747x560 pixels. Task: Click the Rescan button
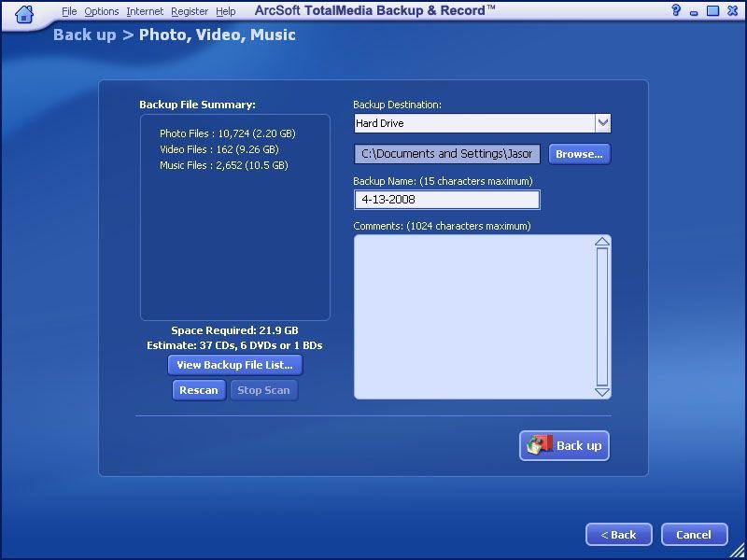[x=199, y=390]
